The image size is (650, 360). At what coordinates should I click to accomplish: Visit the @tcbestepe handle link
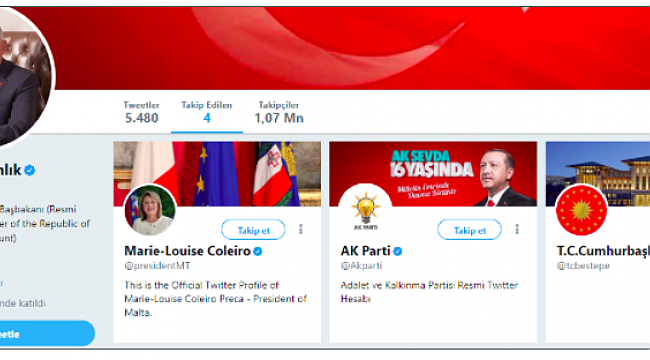583,266
